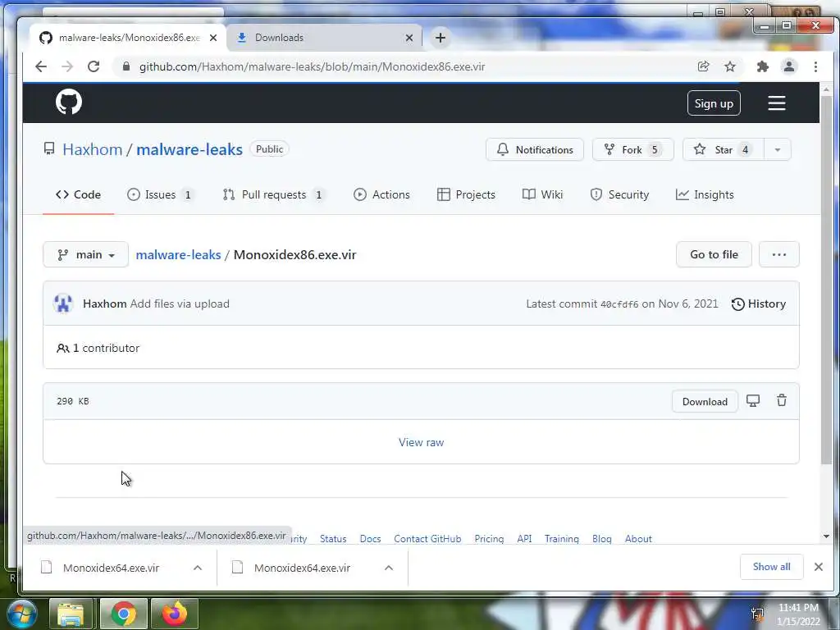This screenshot has height=630, width=840.
Task: Expand the main branch dropdown
Action: click(85, 254)
